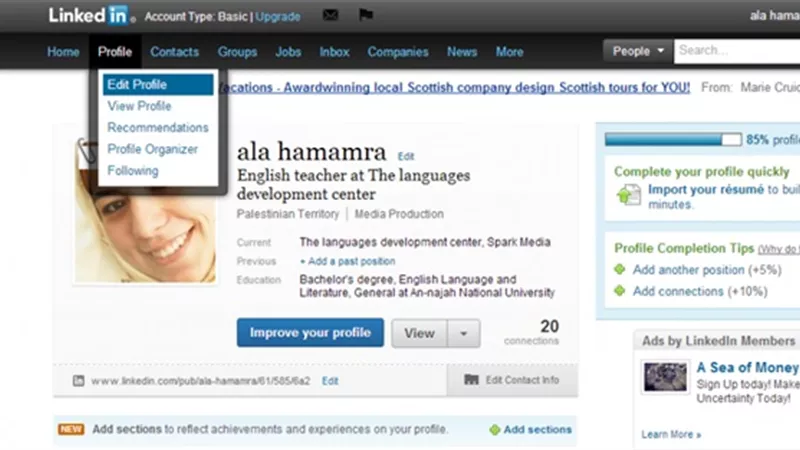This screenshot has width=800, height=450.
Task: Click the View button
Action: pyautogui.click(x=419, y=333)
